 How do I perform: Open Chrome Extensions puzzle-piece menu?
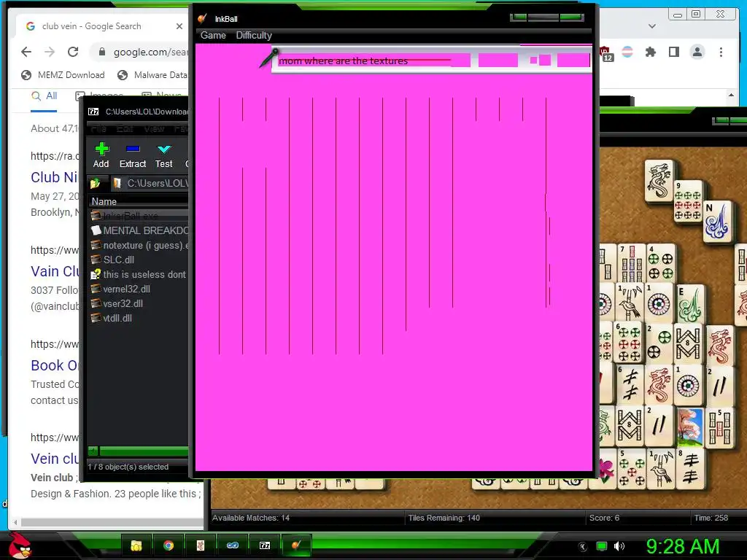tap(650, 52)
